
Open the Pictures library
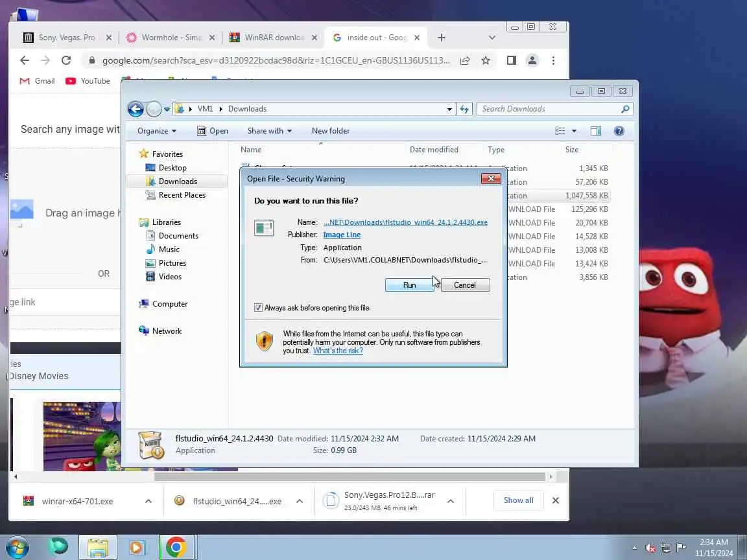coord(172,263)
